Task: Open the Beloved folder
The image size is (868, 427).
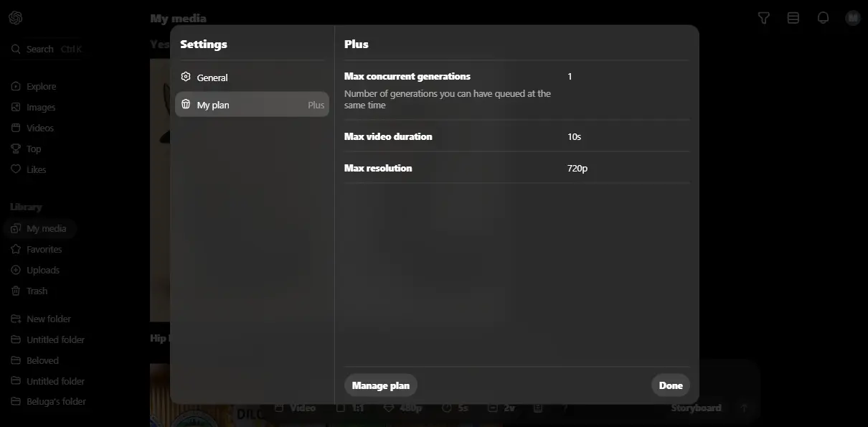Action: [35, 360]
